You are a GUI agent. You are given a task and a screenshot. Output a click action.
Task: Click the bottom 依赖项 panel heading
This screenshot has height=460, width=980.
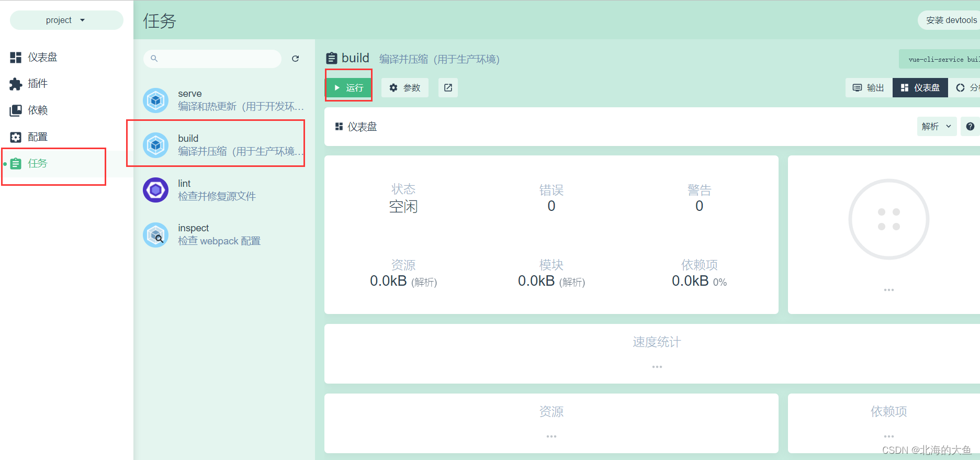888,412
